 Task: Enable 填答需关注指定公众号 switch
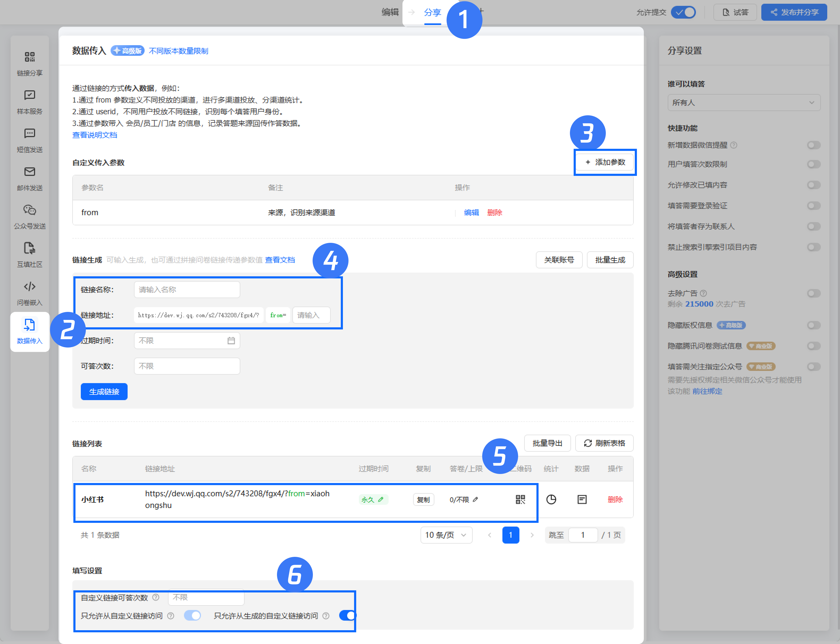pos(813,366)
